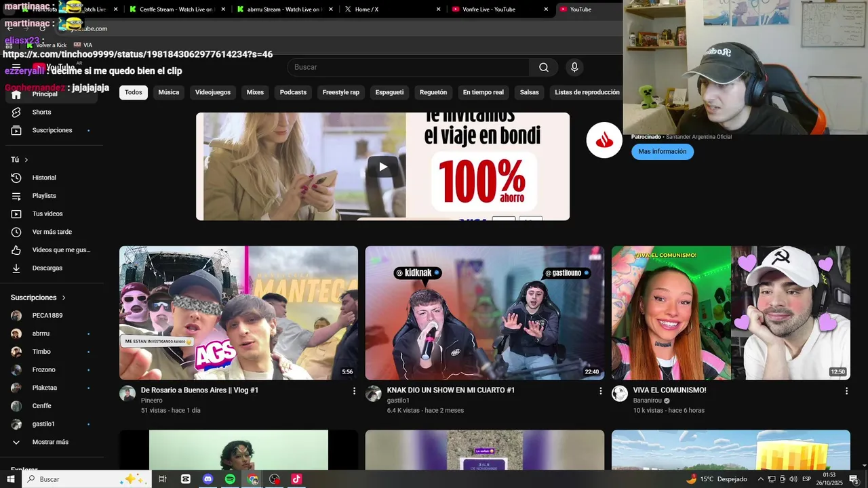Open Spotify from the taskbar
This screenshot has height=488, width=868.
tap(230, 479)
